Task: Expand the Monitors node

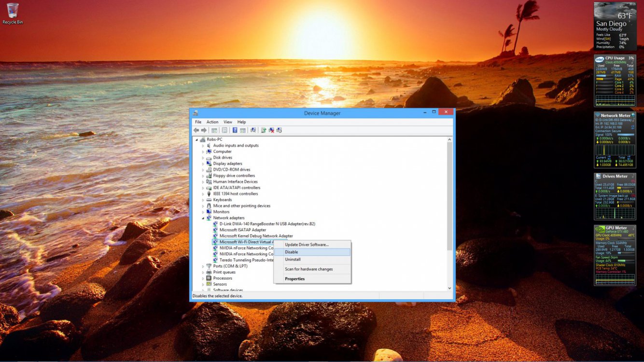Action: (x=203, y=212)
